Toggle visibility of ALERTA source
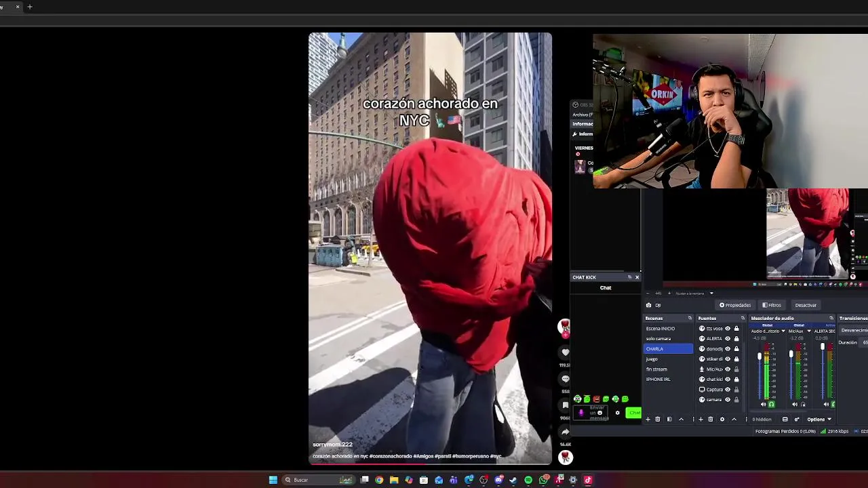Viewport: 868px width, 488px height. point(728,339)
